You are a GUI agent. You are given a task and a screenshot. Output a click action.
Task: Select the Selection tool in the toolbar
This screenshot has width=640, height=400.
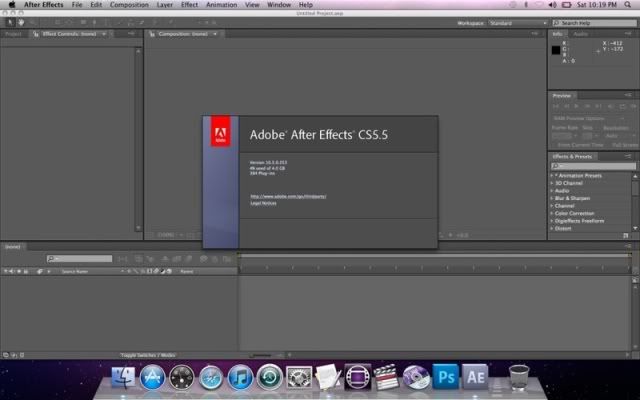coord(11,22)
